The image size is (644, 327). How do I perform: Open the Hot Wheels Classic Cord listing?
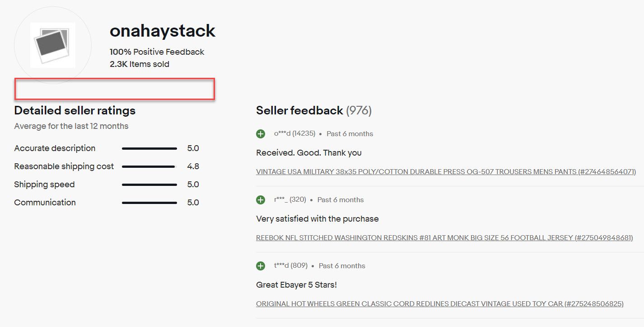point(440,304)
